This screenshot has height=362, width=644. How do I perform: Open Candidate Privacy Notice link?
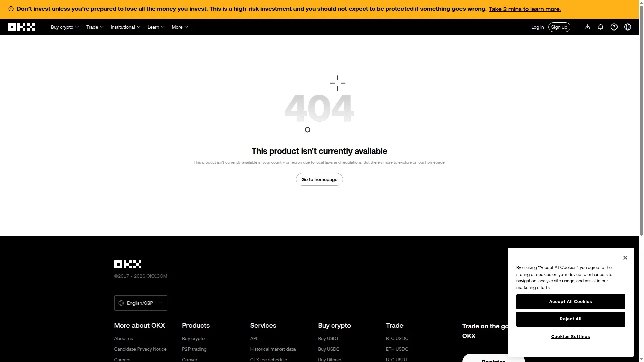[x=140, y=349]
